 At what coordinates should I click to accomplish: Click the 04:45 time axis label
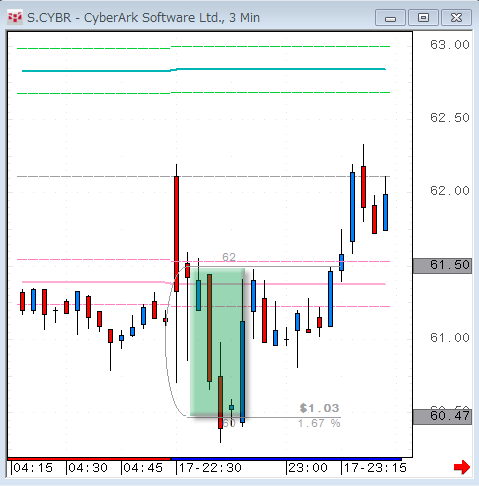pyautogui.click(x=143, y=468)
